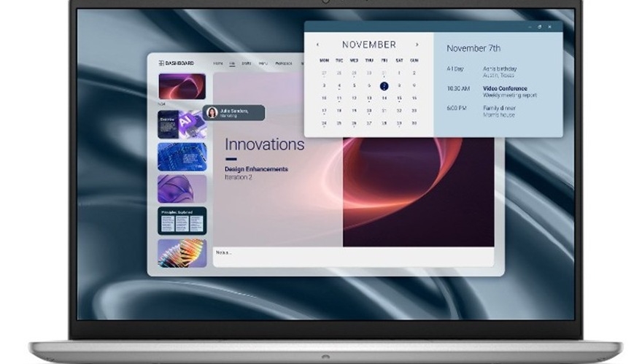Viewport: 642px width, 364px height.
Task: Go to previous month in calendar
Action: point(318,44)
